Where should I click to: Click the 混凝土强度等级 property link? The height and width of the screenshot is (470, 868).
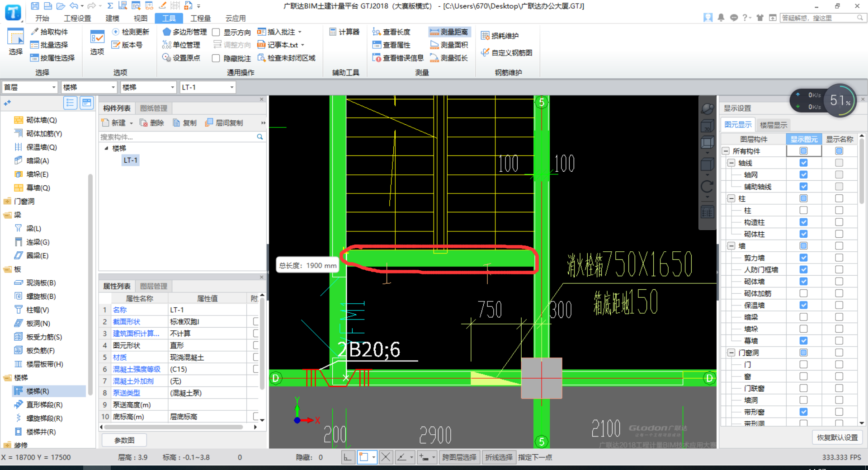click(137, 369)
